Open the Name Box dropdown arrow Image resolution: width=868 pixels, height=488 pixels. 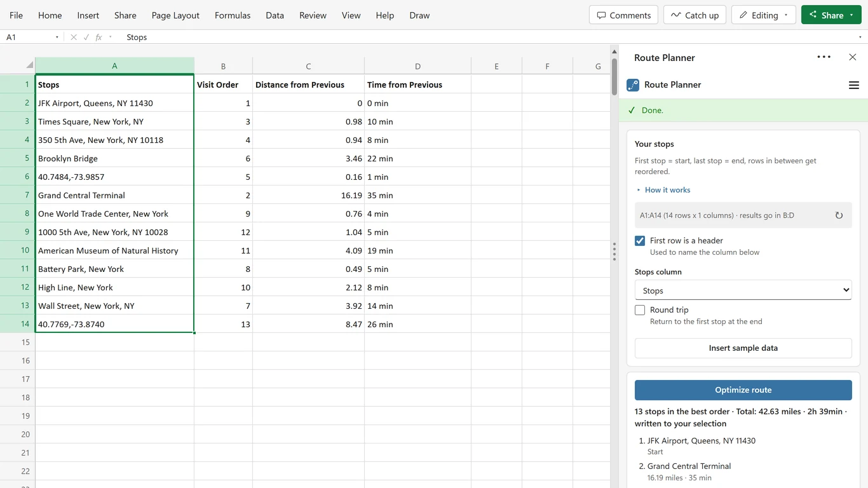coord(57,37)
